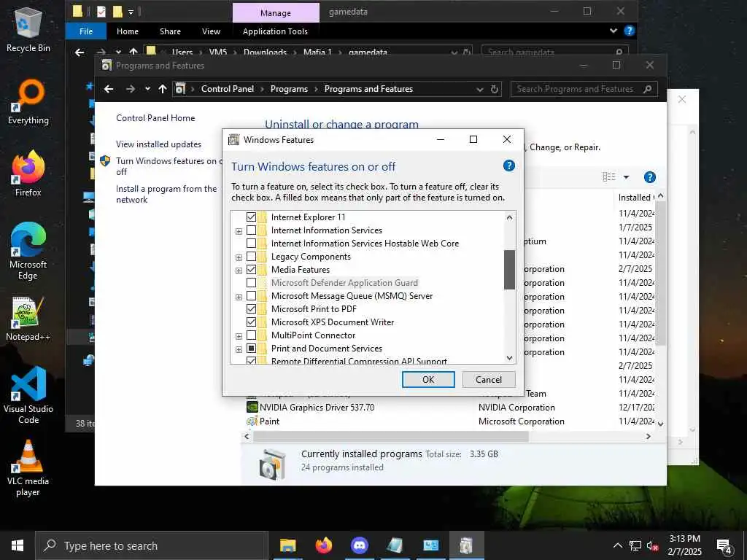Click the Paint program icon
Image resolution: width=747 pixels, height=560 pixels.
click(x=252, y=421)
